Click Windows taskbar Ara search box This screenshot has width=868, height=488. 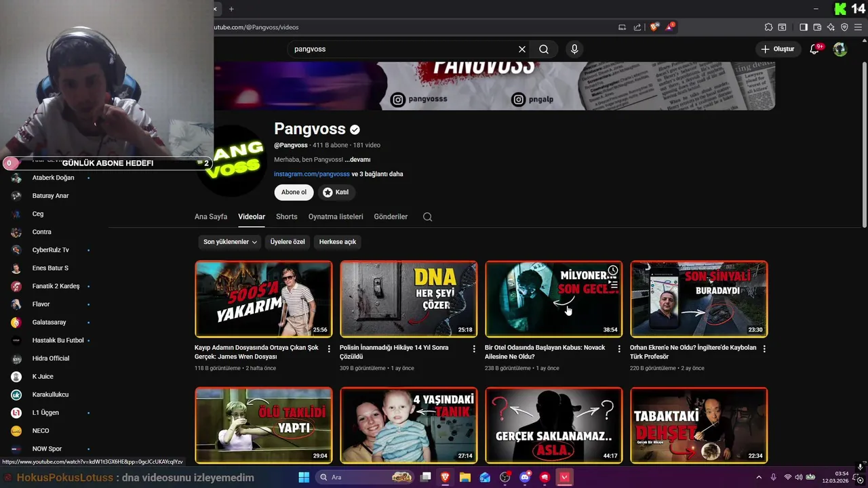(x=366, y=477)
